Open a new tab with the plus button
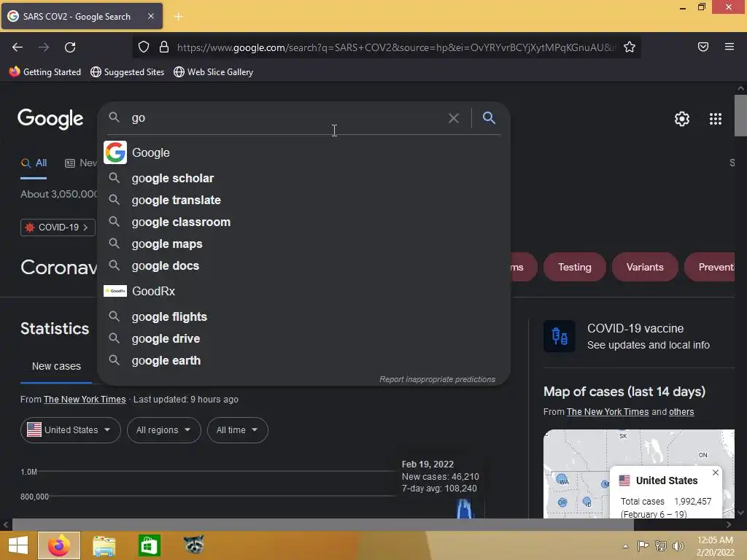The width and height of the screenshot is (747, 560). (x=179, y=17)
